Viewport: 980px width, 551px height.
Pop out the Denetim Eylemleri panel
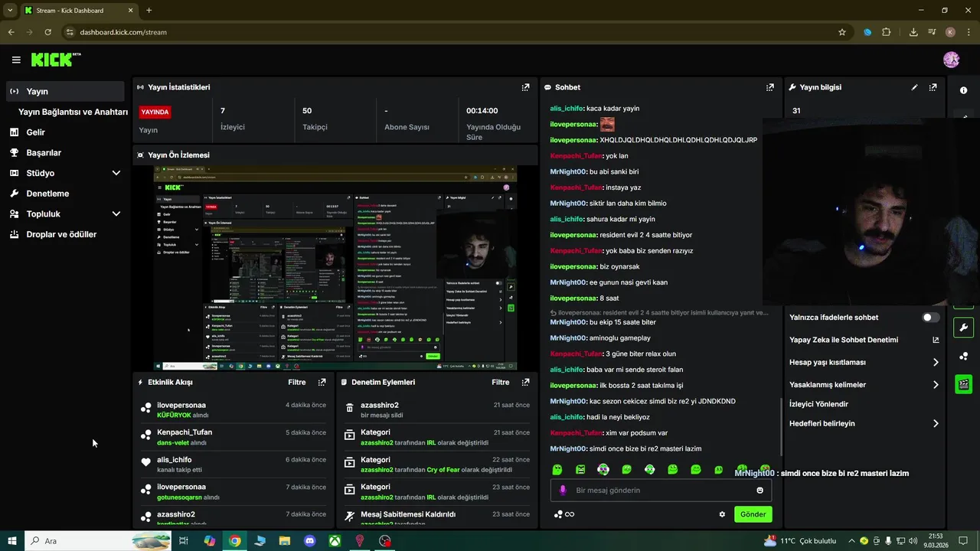pos(525,382)
